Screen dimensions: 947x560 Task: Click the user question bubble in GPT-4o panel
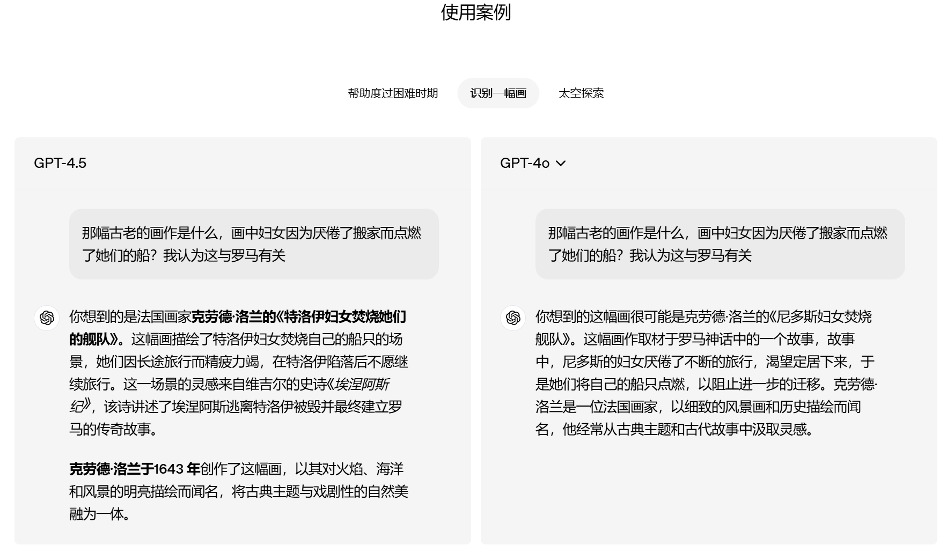click(x=720, y=244)
